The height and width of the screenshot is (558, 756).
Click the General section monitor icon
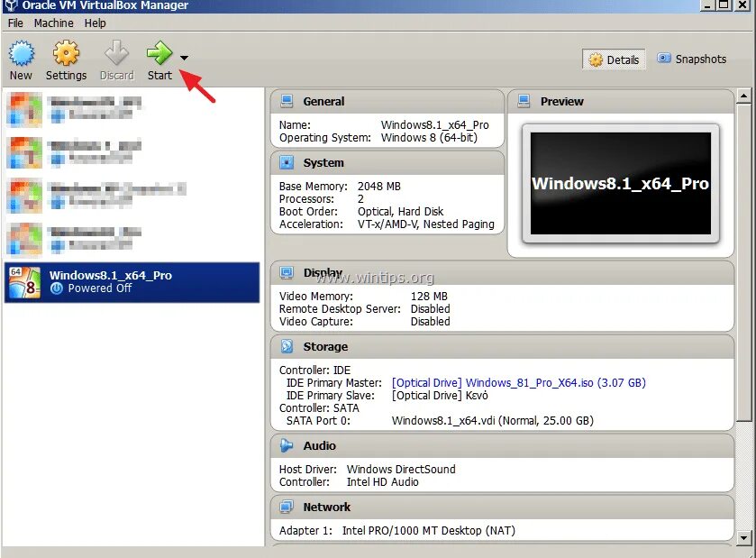click(x=287, y=101)
